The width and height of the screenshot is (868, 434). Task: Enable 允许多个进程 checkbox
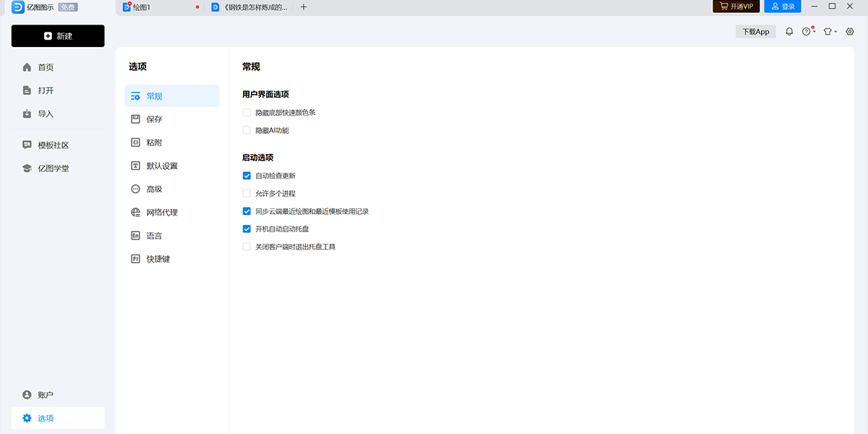(x=247, y=194)
